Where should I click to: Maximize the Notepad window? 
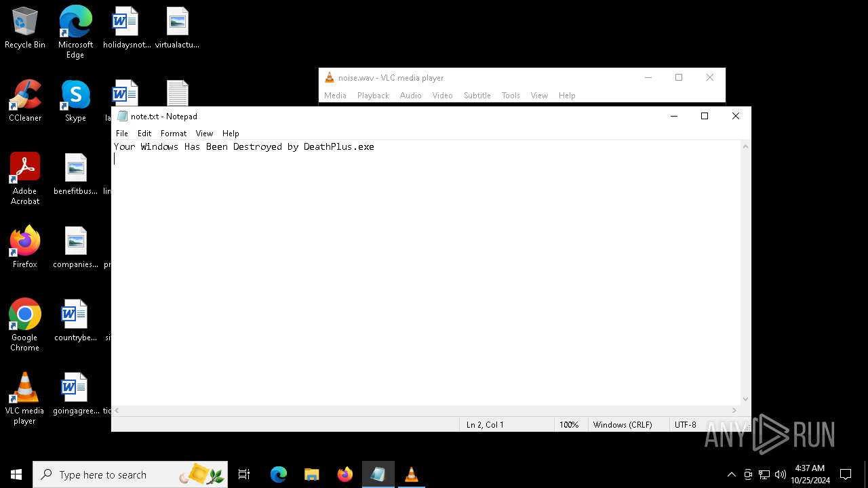(705, 116)
